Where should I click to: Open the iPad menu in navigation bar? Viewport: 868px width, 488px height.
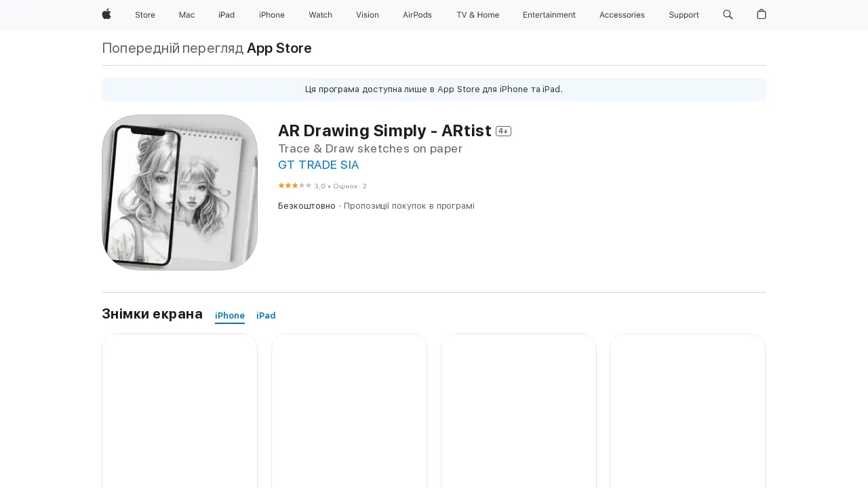click(226, 15)
